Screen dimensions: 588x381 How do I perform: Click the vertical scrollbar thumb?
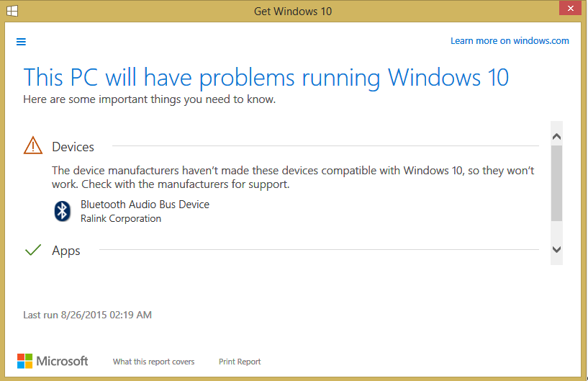pyautogui.click(x=556, y=182)
